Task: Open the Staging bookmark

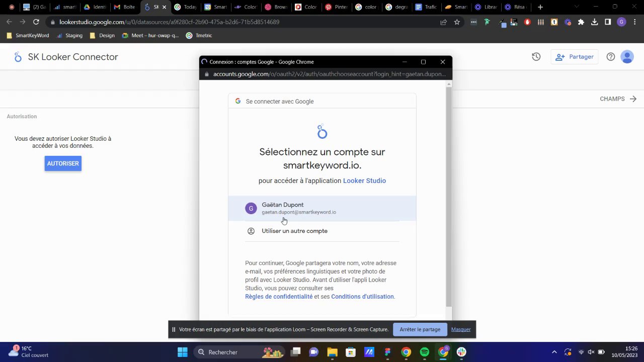Action: click(69, 36)
